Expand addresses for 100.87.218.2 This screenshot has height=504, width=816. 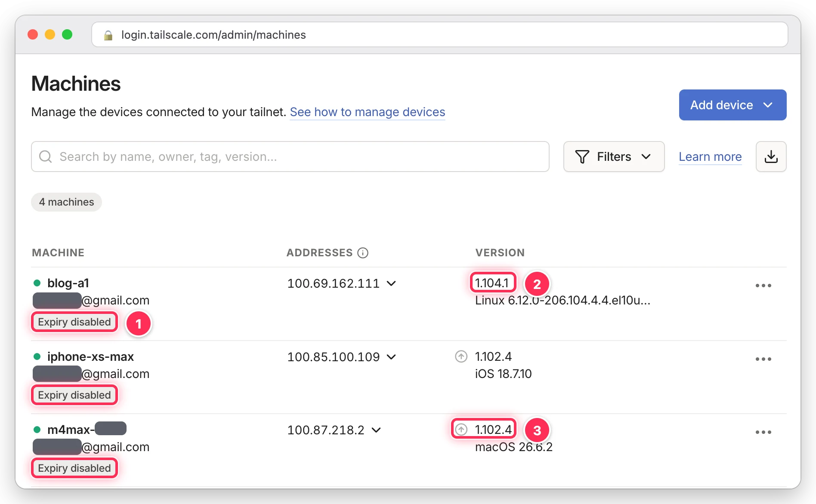click(376, 430)
